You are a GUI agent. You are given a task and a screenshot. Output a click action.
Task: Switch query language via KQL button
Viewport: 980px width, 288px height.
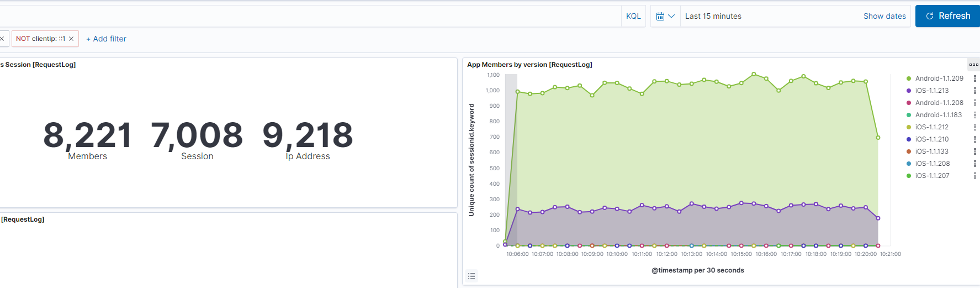click(633, 17)
